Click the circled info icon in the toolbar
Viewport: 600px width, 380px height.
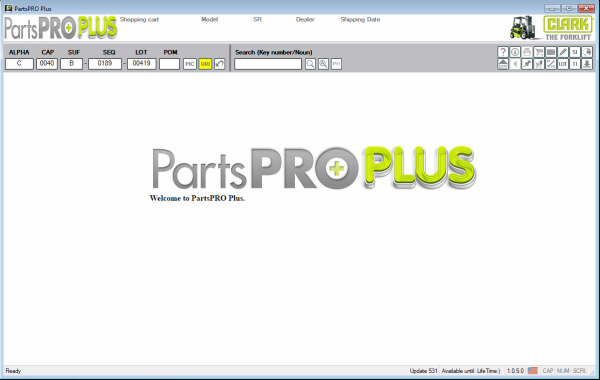(515, 52)
